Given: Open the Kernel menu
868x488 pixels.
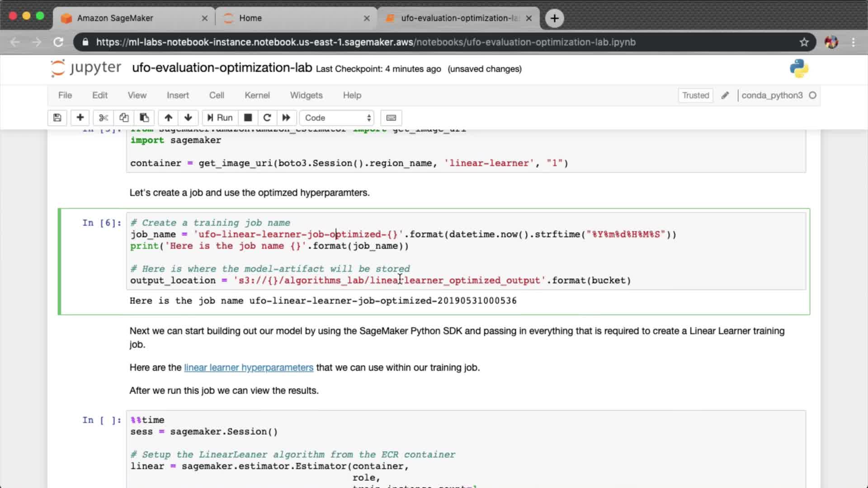Looking at the screenshot, I should pyautogui.click(x=257, y=95).
